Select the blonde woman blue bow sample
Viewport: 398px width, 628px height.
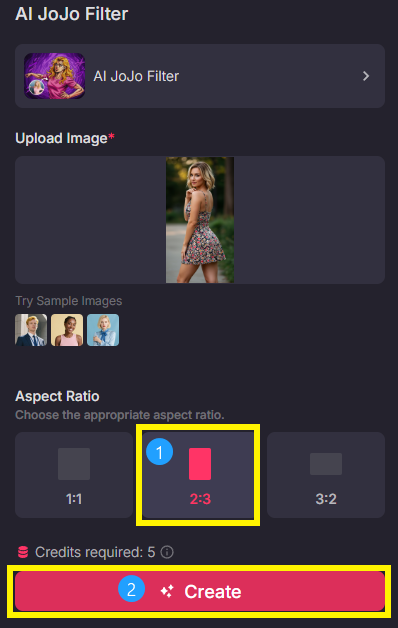[x=103, y=330]
